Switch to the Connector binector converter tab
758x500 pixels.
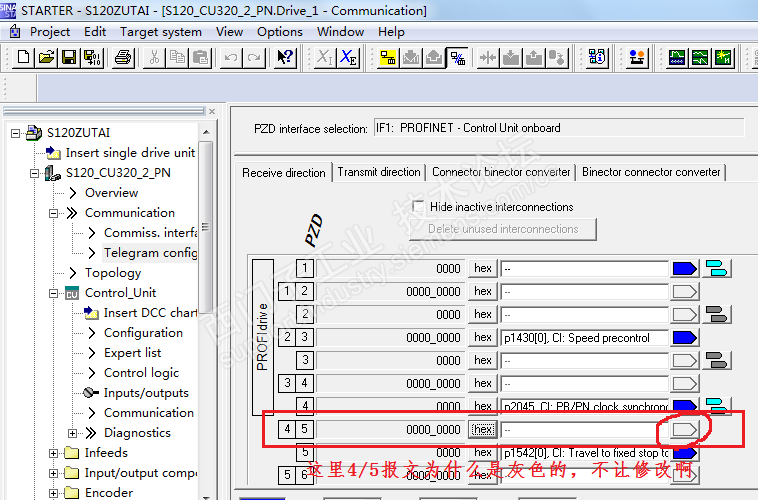point(501,172)
